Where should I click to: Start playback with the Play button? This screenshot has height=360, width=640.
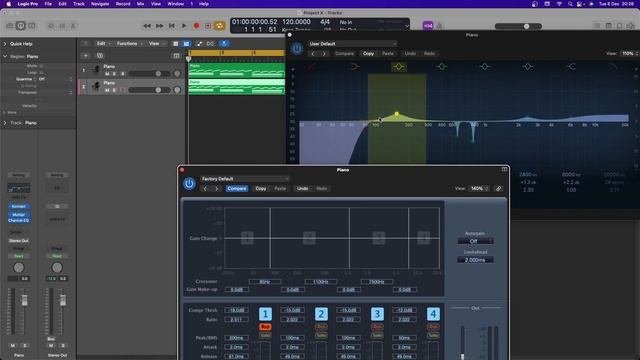(x=184, y=26)
